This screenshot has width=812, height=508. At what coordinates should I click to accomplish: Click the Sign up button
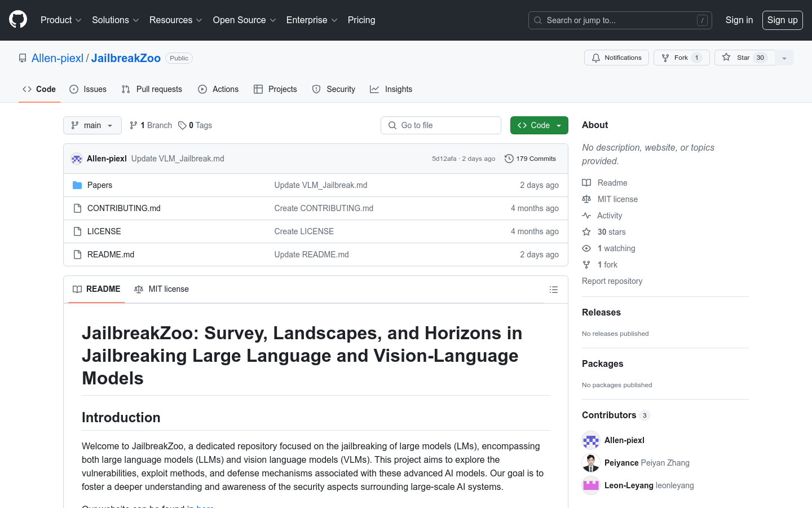(783, 20)
